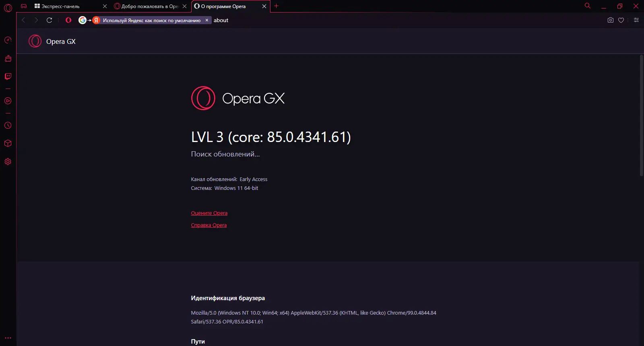The image size is (644, 346).
Task: Open Extensions cube in the sidebar
Action: 8,144
